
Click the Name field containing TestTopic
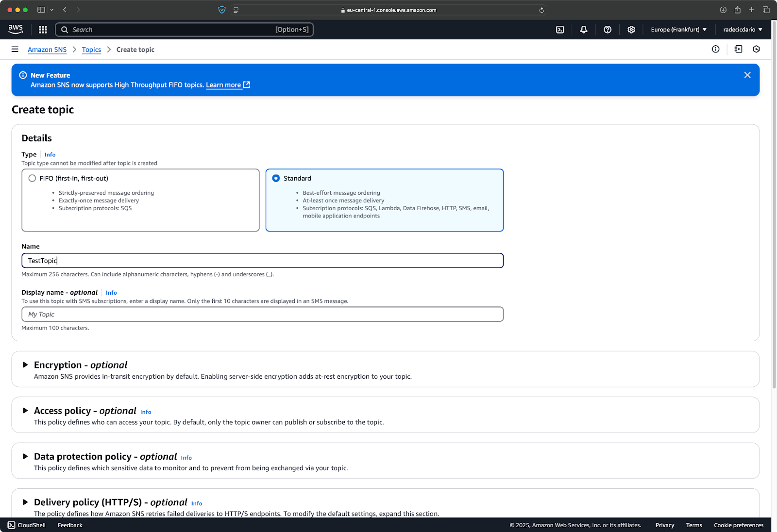(262, 261)
